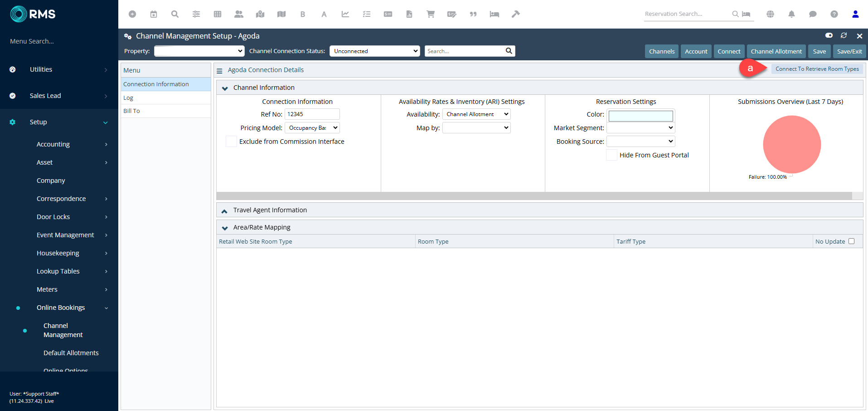The image size is (868, 411).
Task: Open Channel Connection Status dropdown
Action: pos(375,51)
